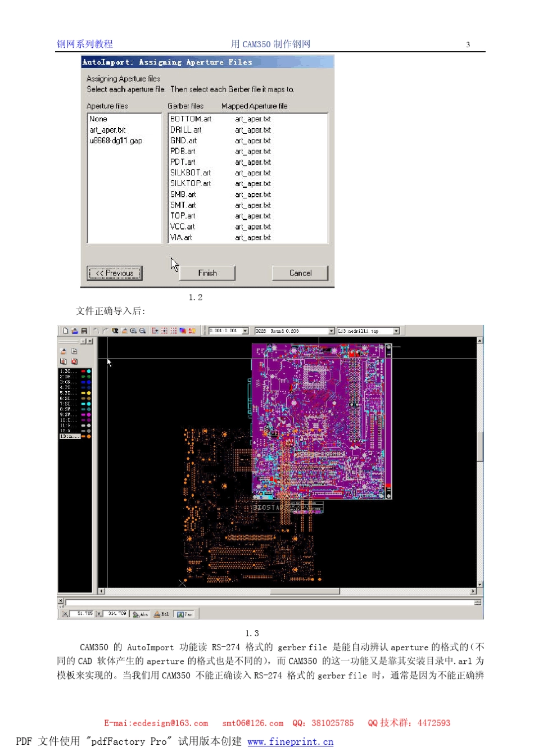
Task: Click red draw color swatch of layer 1
Action: [83, 371]
